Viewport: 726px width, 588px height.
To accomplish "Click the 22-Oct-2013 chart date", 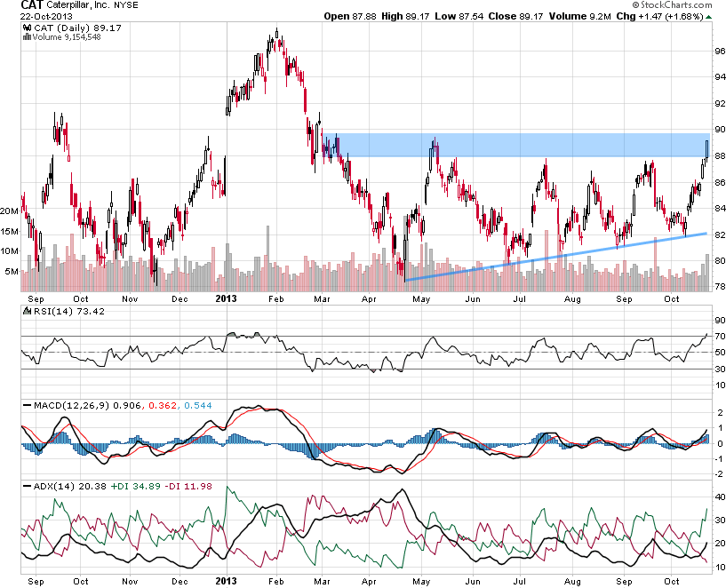I will coord(46,16).
